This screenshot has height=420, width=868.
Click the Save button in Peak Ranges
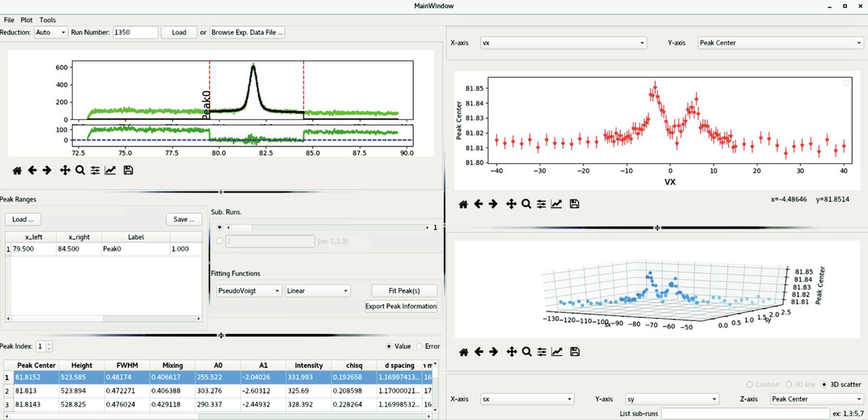coord(184,219)
